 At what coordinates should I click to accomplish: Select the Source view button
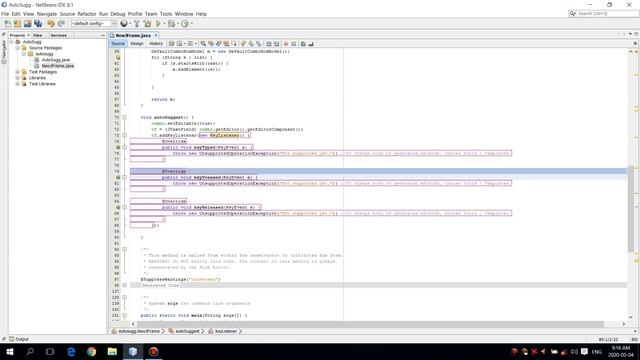pyautogui.click(x=118, y=44)
